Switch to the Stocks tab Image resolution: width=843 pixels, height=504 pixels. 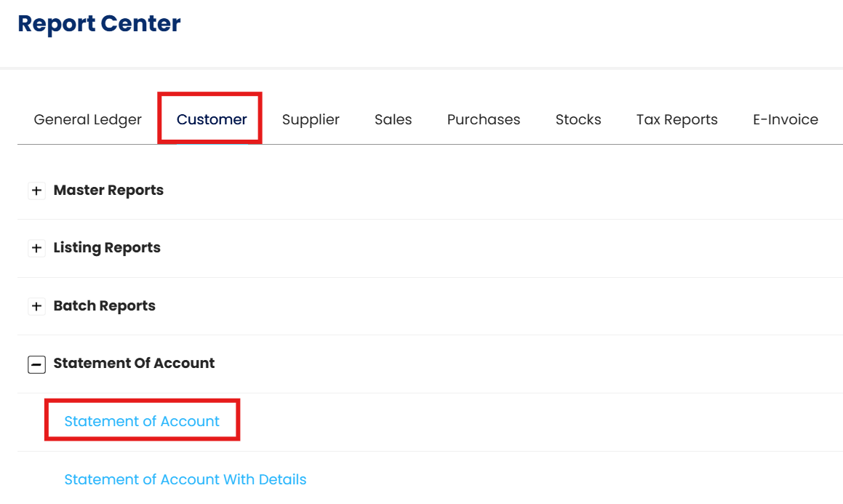pyautogui.click(x=578, y=120)
